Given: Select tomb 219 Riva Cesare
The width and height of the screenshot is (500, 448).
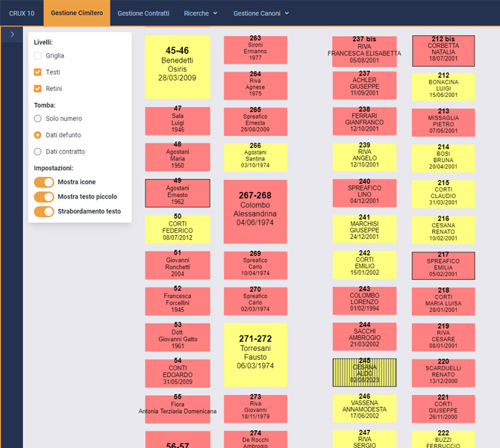Looking at the screenshot, I should [x=443, y=337].
